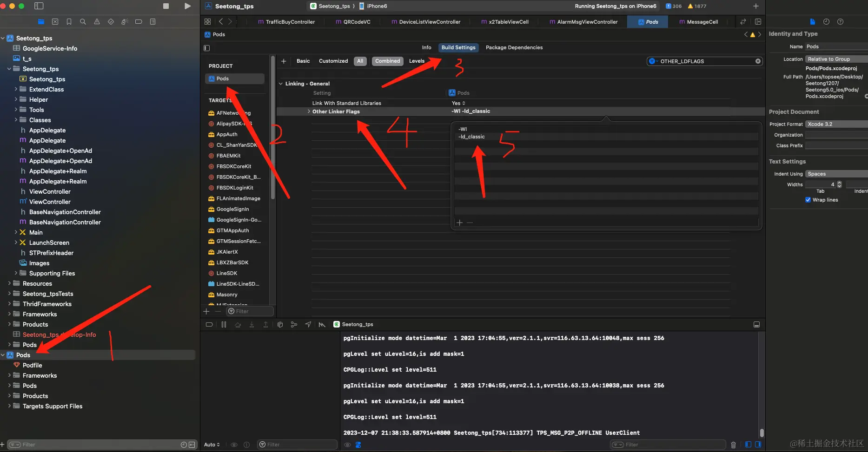Screen dimensions: 868x452
Task: Go back in editor history
Action: [221, 22]
